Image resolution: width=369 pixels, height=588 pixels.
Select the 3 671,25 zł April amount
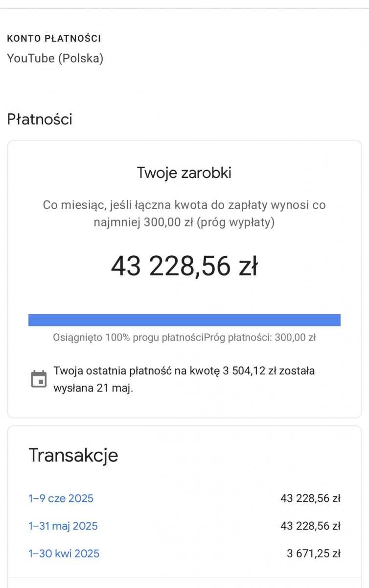[x=313, y=554]
